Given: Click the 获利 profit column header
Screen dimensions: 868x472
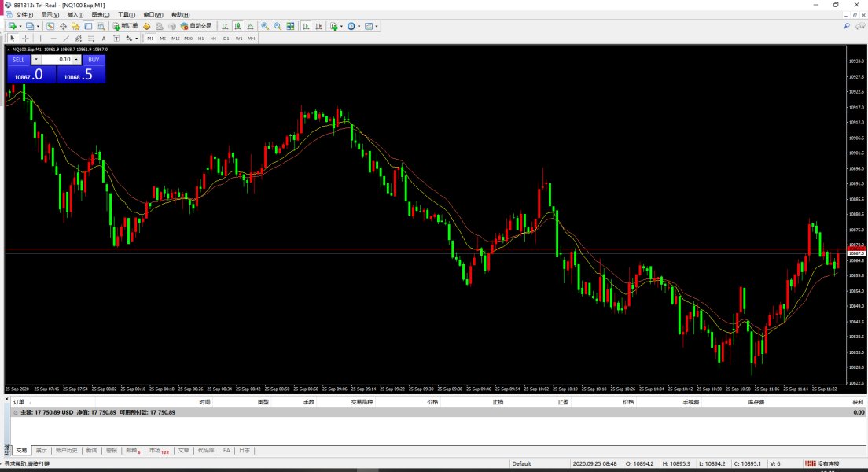Looking at the screenshot, I should pos(858,402).
